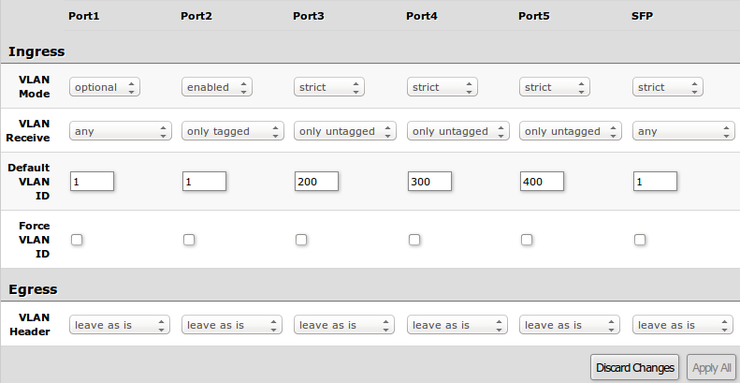The image size is (740, 383).
Task: Open Port4 Egress VLAN Header dropdown
Action: click(457, 325)
